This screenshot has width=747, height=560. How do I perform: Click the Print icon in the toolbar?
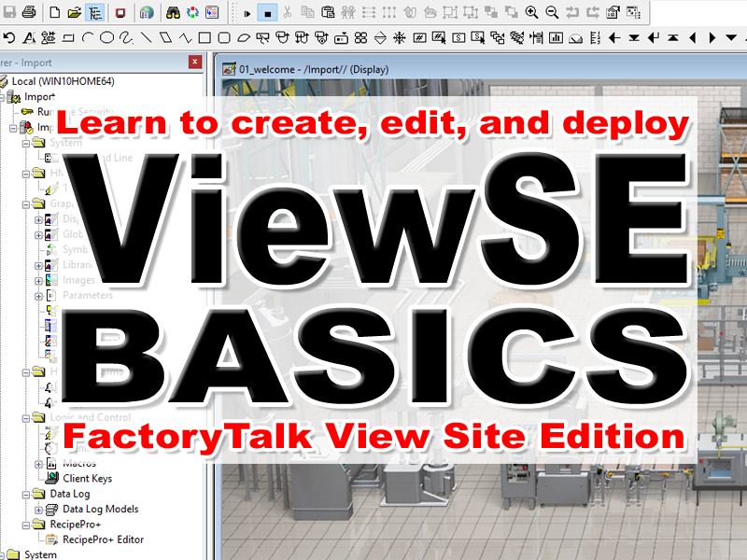click(x=29, y=12)
